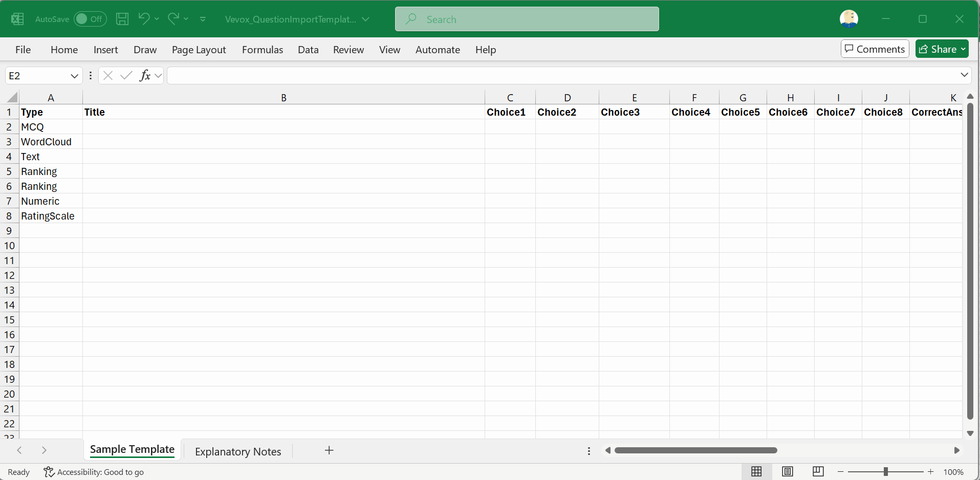Click the Enter checkmark next to formula bar
The width and height of the screenshot is (980, 480).
[126, 75]
